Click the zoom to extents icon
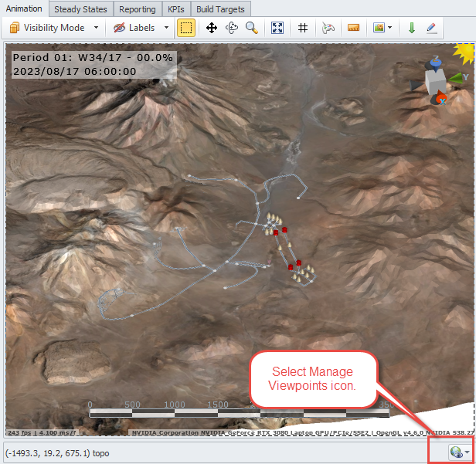The image size is (476, 464). (x=277, y=28)
